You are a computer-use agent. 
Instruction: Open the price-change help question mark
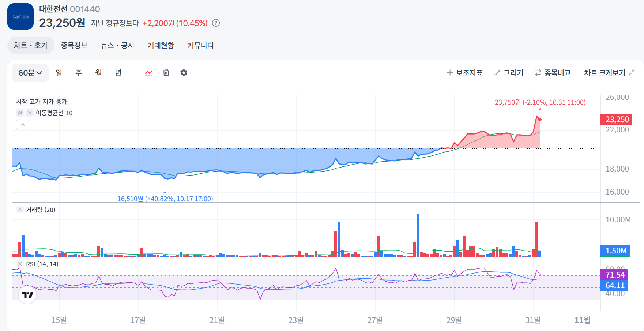click(x=216, y=23)
